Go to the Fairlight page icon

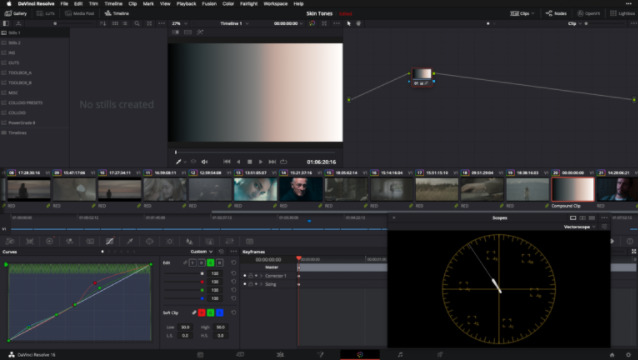(400, 354)
